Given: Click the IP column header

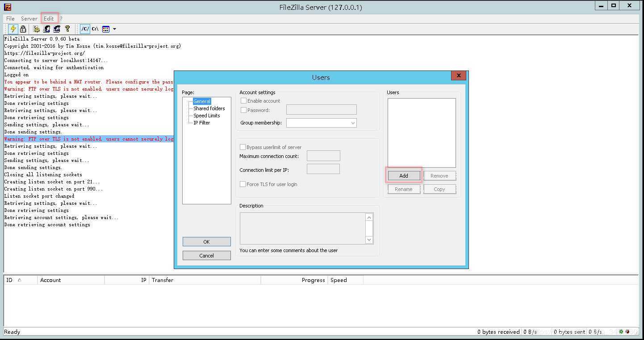Looking at the screenshot, I should pyautogui.click(x=127, y=280).
